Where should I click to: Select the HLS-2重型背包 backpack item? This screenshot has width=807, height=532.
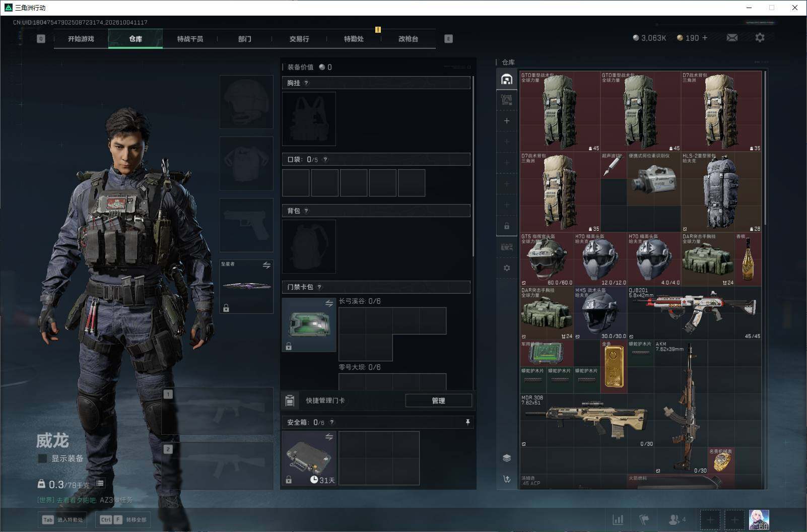(x=721, y=192)
